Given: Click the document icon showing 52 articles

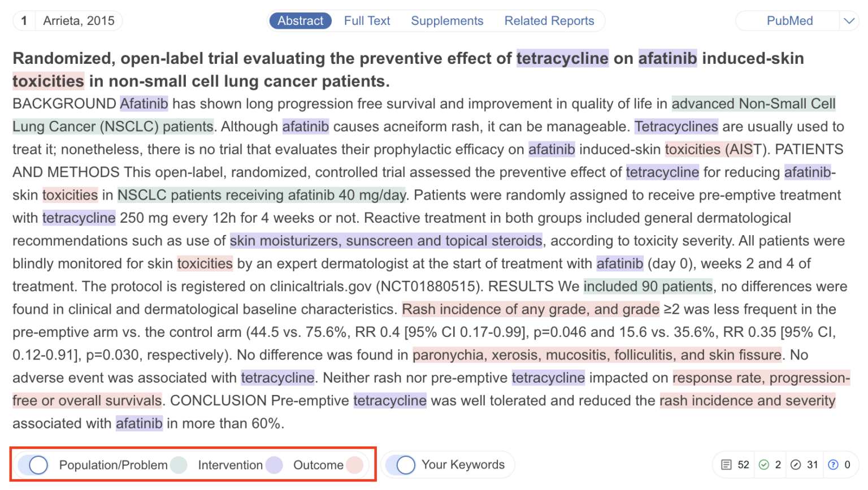Looking at the screenshot, I should pos(726,465).
